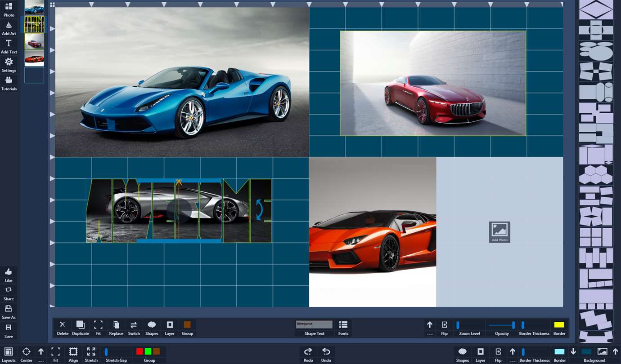Click Flip in the bottom-right collage toolbar
This screenshot has height=364, width=621.
[498, 355]
